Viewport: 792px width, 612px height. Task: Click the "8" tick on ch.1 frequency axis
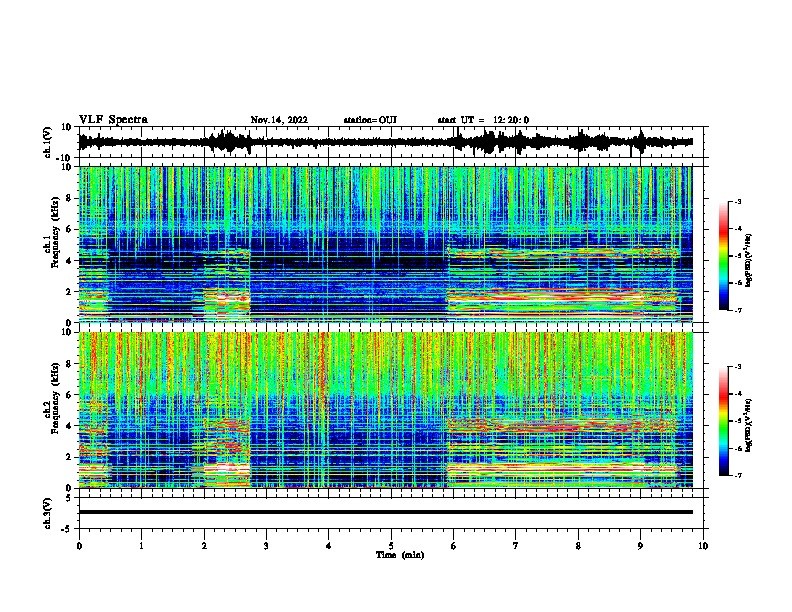(70, 198)
